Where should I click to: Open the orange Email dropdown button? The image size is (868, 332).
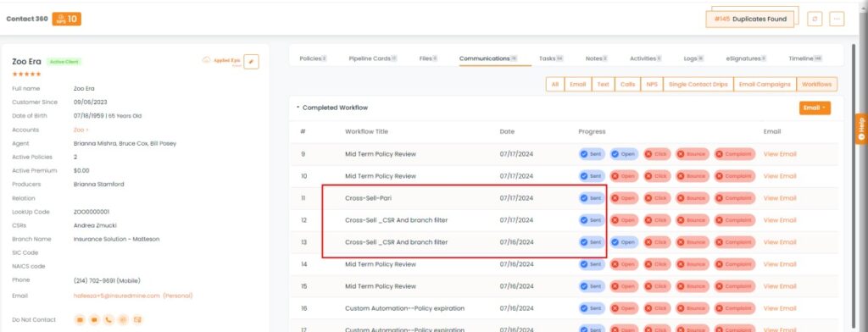click(x=815, y=108)
